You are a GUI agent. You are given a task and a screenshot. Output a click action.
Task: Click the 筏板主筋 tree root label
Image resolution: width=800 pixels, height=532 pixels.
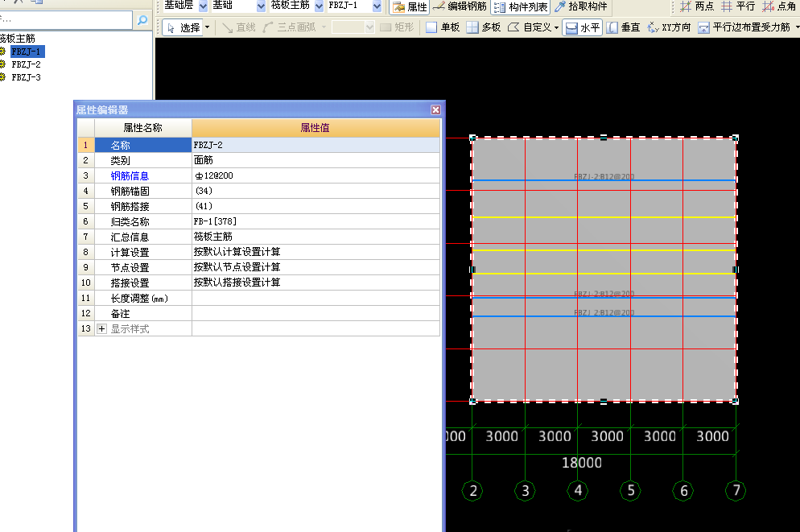tap(18, 39)
